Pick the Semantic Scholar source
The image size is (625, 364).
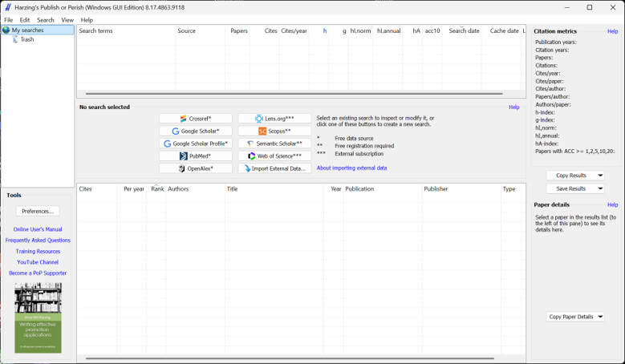274,144
